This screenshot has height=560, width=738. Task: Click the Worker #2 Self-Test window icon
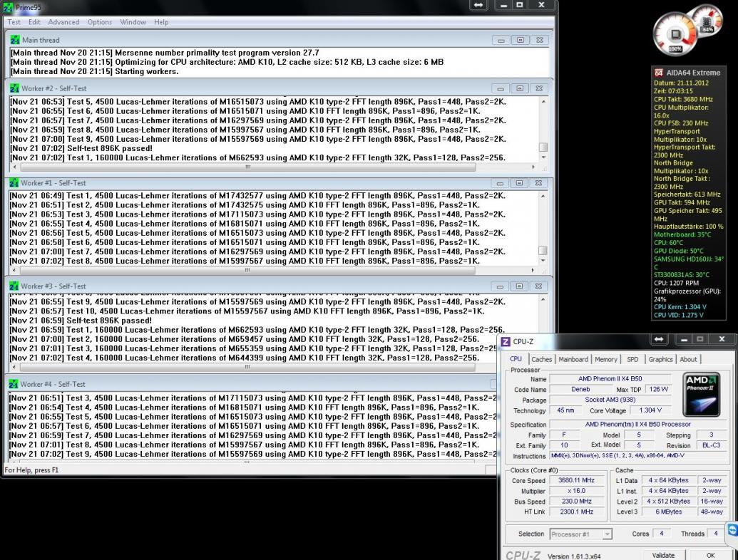(14, 88)
